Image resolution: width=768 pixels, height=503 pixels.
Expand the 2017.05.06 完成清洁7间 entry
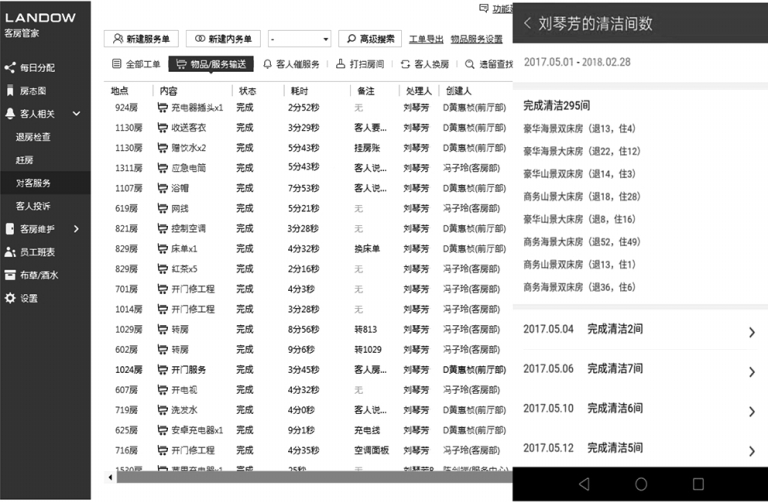click(x=751, y=372)
